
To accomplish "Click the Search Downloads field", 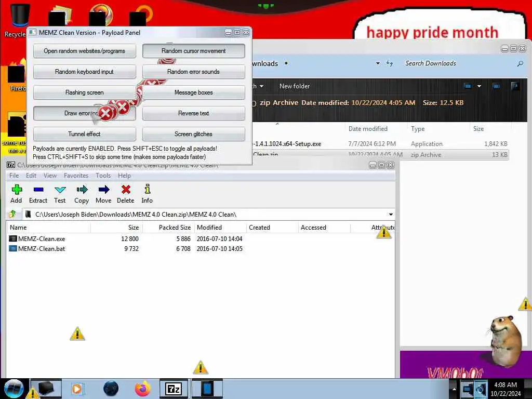I will [x=458, y=63].
